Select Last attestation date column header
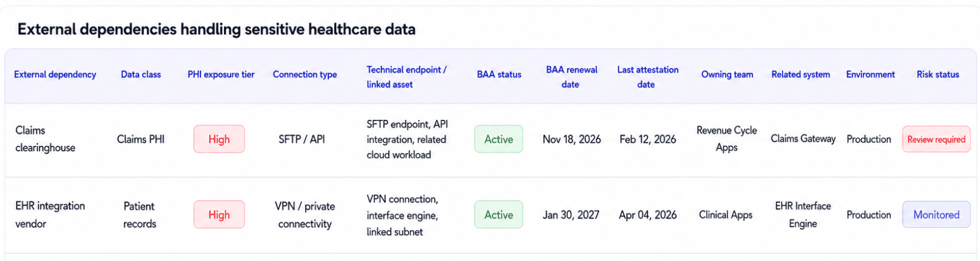The height and width of the screenshot is (261, 980). (x=647, y=77)
